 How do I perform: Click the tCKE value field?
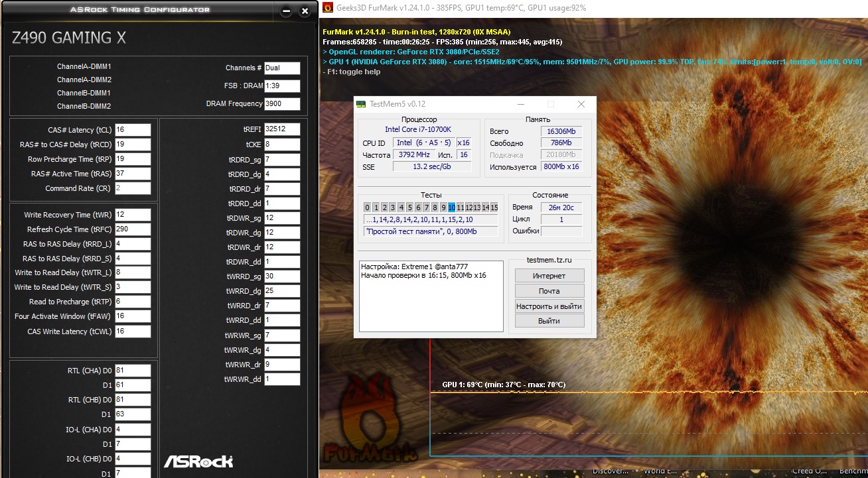coord(282,145)
